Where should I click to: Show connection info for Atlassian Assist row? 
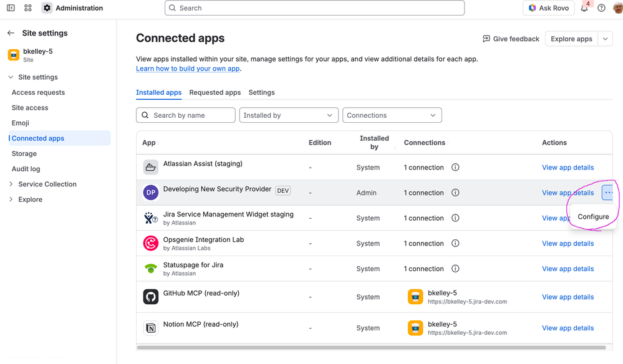(455, 167)
